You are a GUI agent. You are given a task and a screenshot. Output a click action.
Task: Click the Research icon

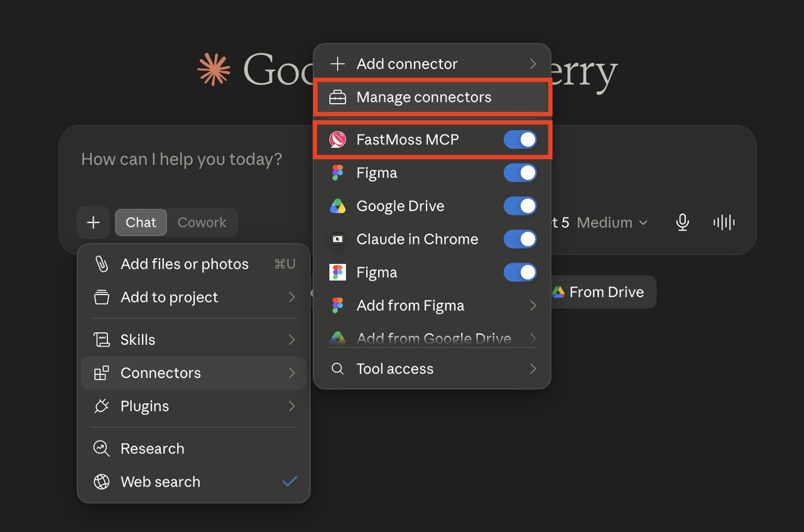click(101, 448)
